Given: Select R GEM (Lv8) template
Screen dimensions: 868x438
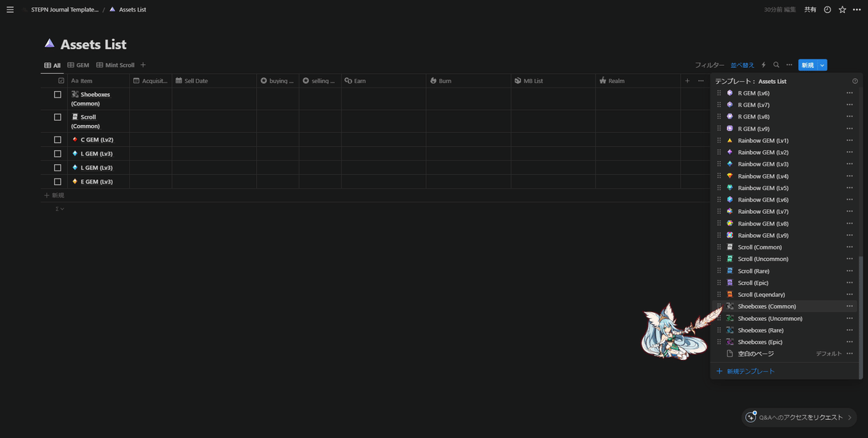Looking at the screenshot, I should [754, 116].
